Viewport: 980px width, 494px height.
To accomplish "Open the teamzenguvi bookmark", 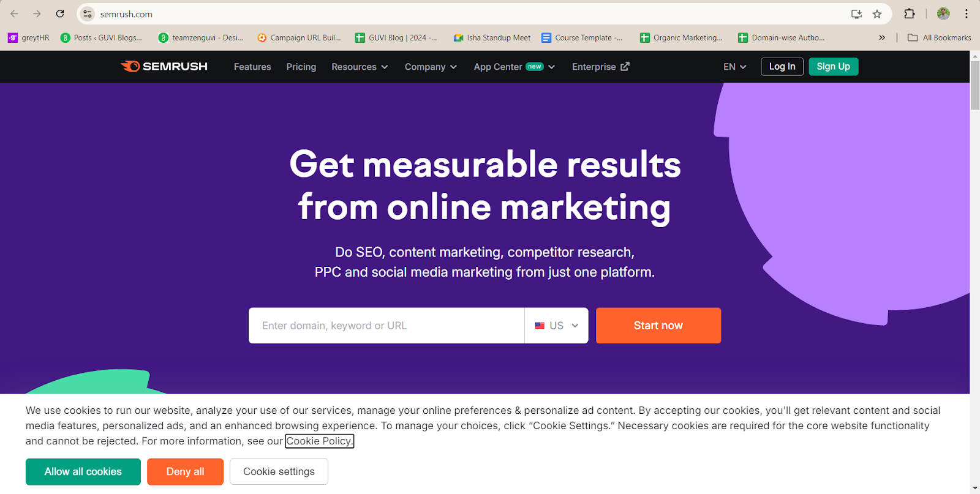I will (x=201, y=37).
